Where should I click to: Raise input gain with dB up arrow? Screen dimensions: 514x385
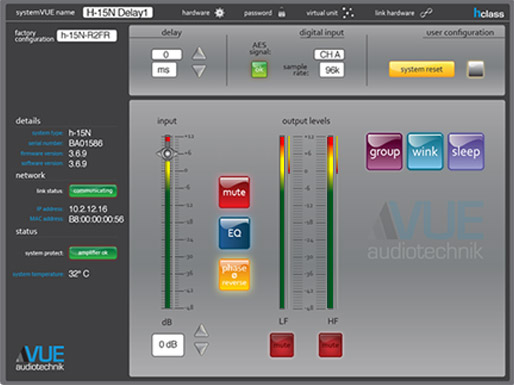[x=201, y=330]
